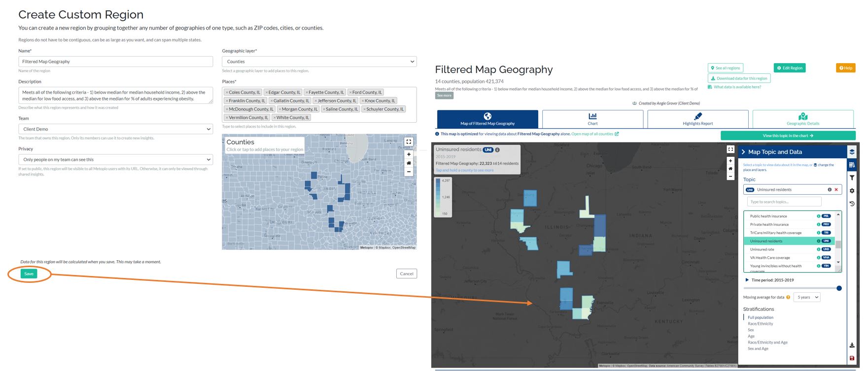This screenshot has width=868, height=378.
Task: Click the green Save button
Action: pos(29,274)
